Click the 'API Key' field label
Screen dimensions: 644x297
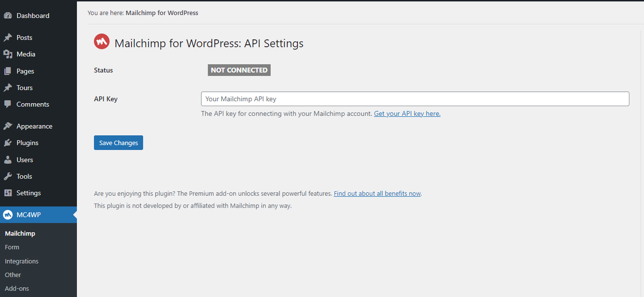point(106,99)
